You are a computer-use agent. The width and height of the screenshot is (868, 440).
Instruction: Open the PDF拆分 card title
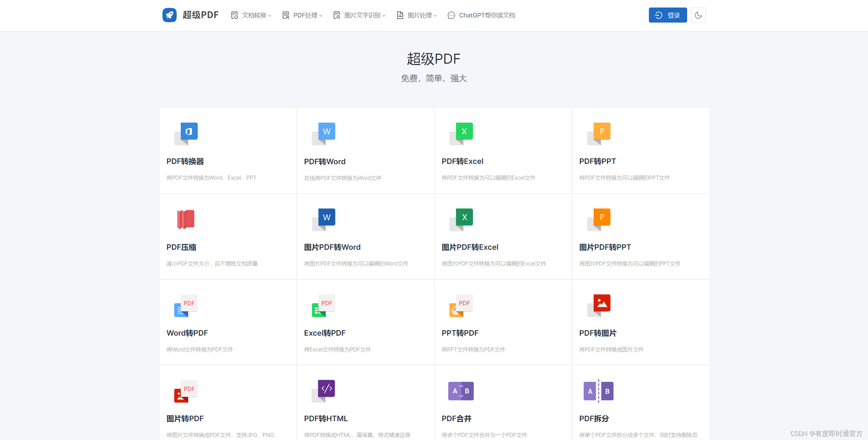point(594,419)
